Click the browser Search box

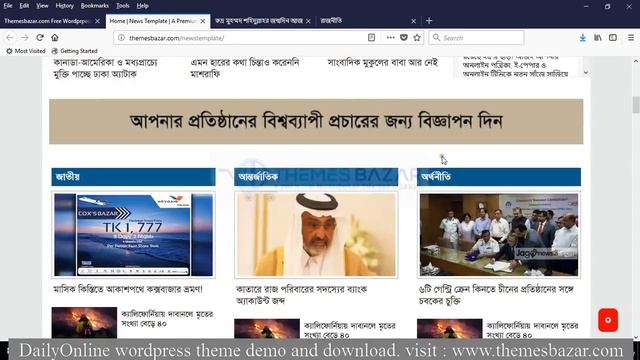[x=476, y=38]
